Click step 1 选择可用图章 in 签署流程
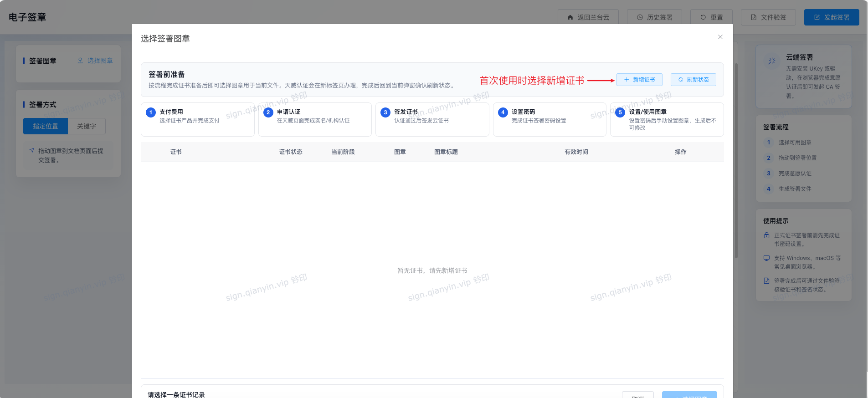The height and width of the screenshot is (398, 868). 795,143
